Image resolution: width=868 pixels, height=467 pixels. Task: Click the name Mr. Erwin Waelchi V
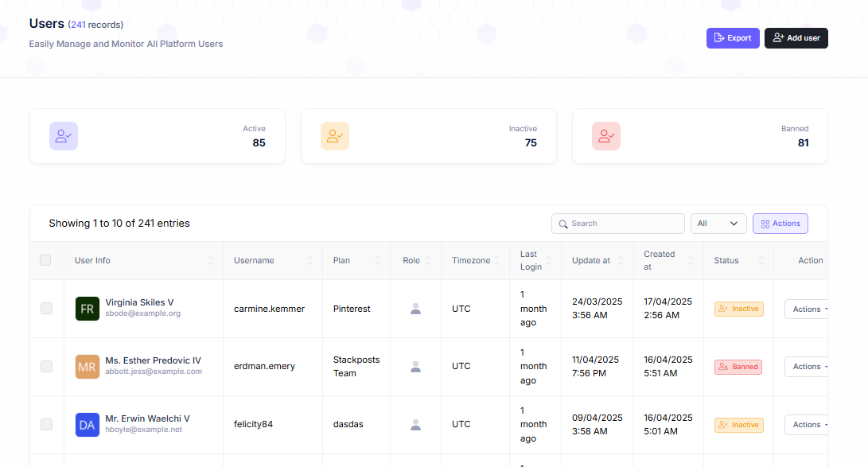click(148, 418)
